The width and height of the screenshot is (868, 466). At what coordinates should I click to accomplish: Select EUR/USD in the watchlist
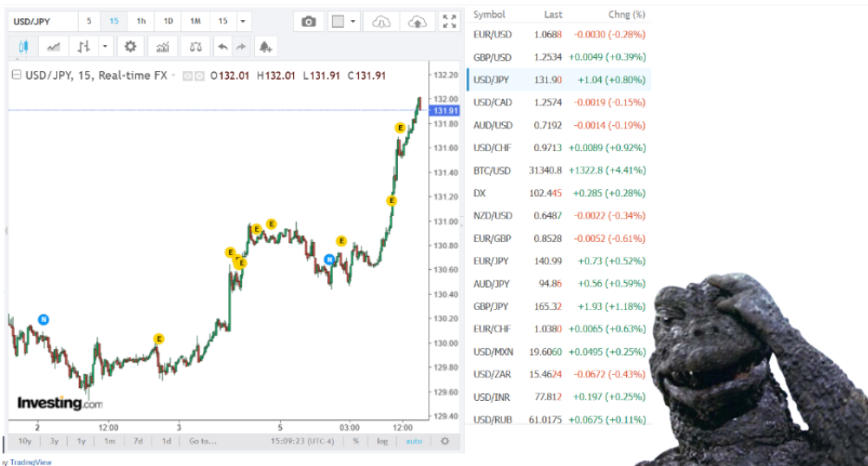(559, 35)
